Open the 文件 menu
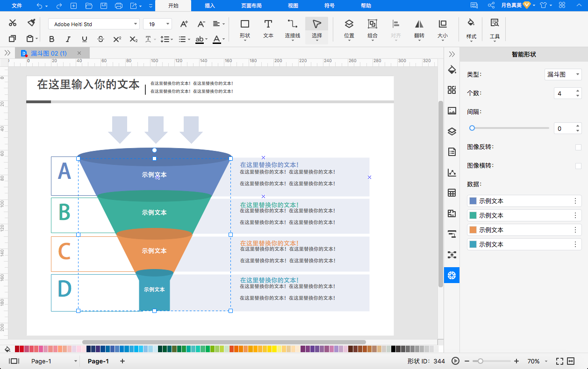 click(x=17, y=6)
